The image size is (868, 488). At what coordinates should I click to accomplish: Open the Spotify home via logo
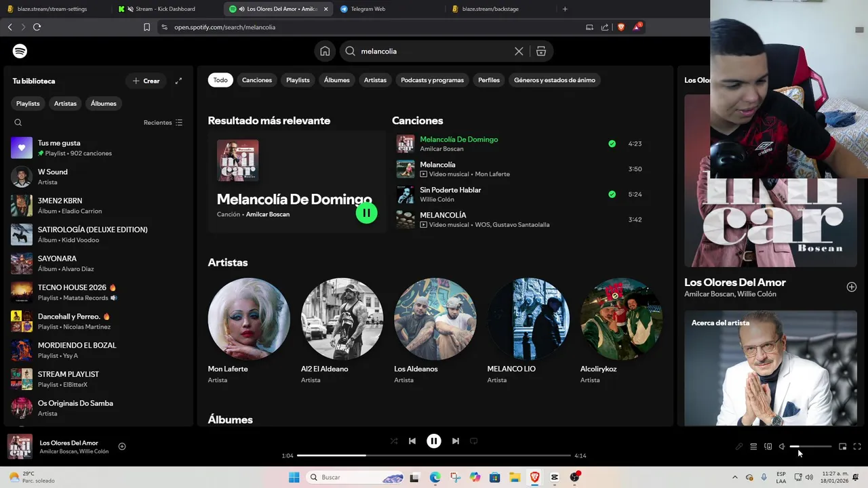pos(20,51)
